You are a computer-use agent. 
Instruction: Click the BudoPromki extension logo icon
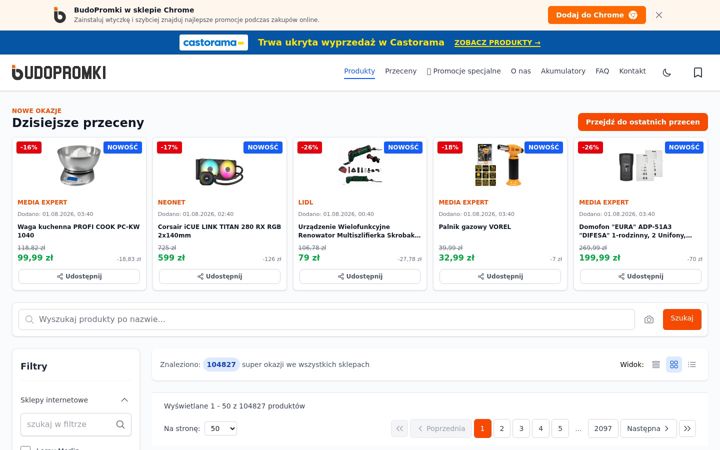coord(59,15)
